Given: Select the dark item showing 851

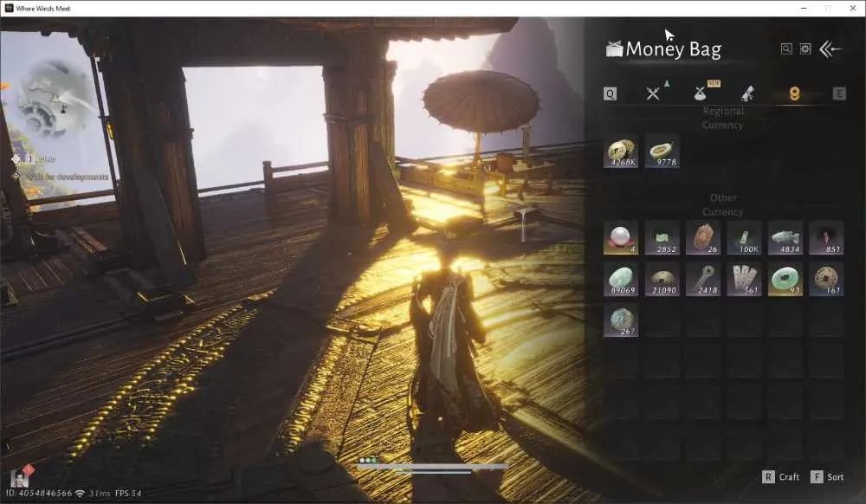Looking at the screenshot, I should (x=826, y=238).
